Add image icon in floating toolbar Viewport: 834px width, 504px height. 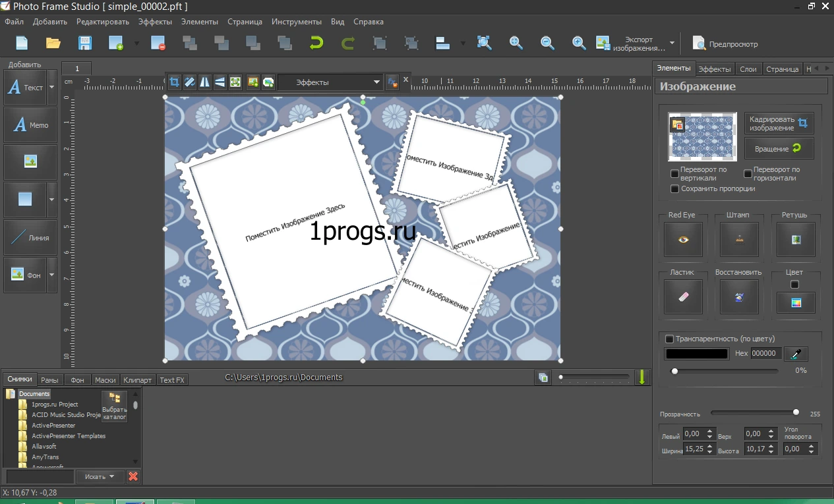(253, 82)
